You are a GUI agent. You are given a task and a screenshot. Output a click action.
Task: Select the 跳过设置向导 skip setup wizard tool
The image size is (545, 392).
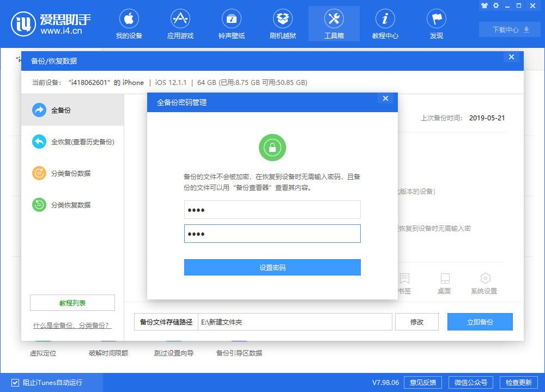[173, 353]
